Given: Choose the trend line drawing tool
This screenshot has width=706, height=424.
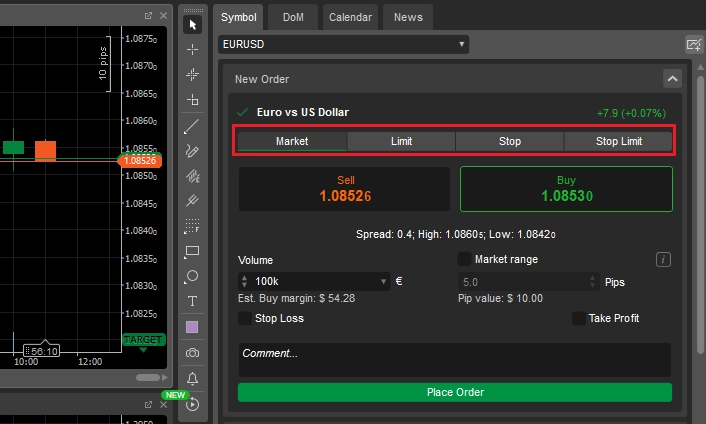Looking at the screenshot, I should [x=192, y=126].
